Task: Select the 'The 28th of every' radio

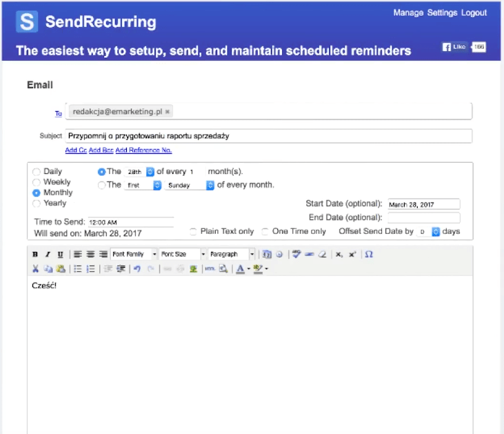Action: click(101, 172)
